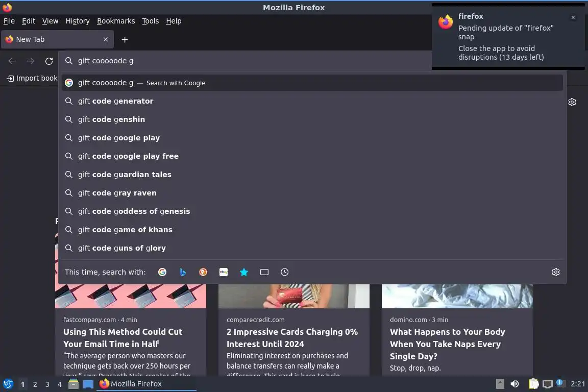Screen dimensions: 588x392
Task: Pick suggestion 'gift code game of khans'
Action: pos(312,230)
